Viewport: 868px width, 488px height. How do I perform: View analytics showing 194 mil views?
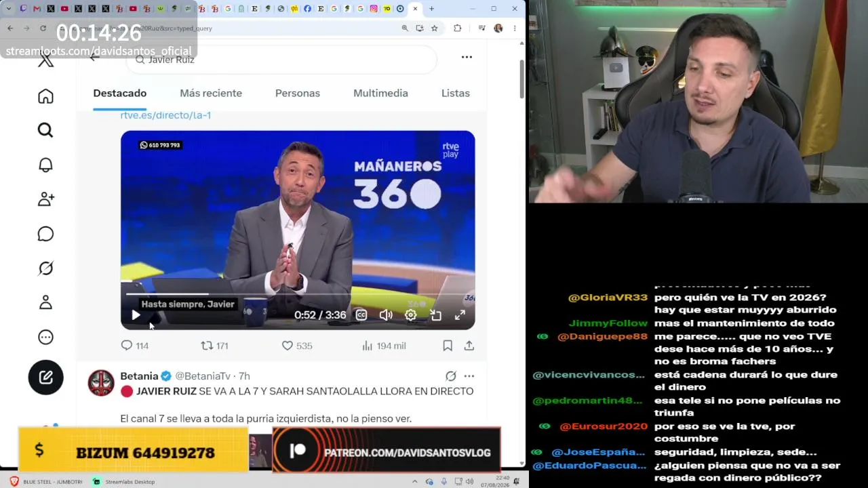click(x=384, y=346)
